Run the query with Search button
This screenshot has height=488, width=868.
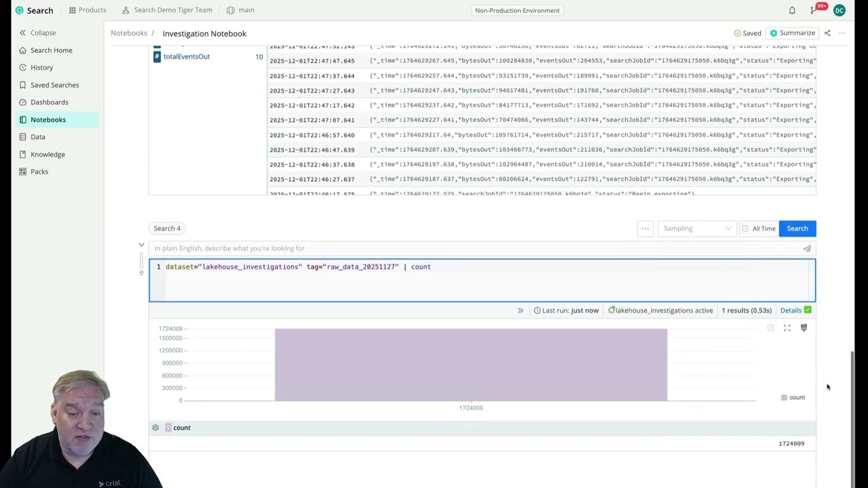coord(797,228)
